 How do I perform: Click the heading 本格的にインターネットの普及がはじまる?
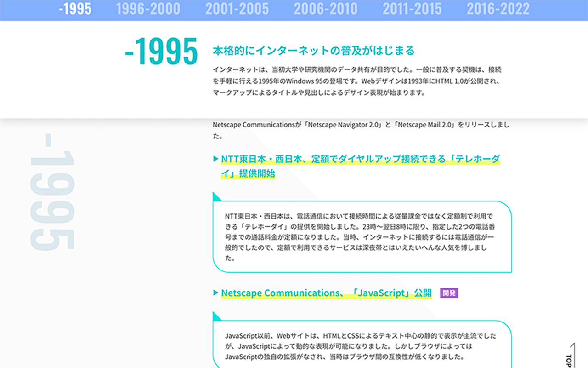(x=314, y=51)
